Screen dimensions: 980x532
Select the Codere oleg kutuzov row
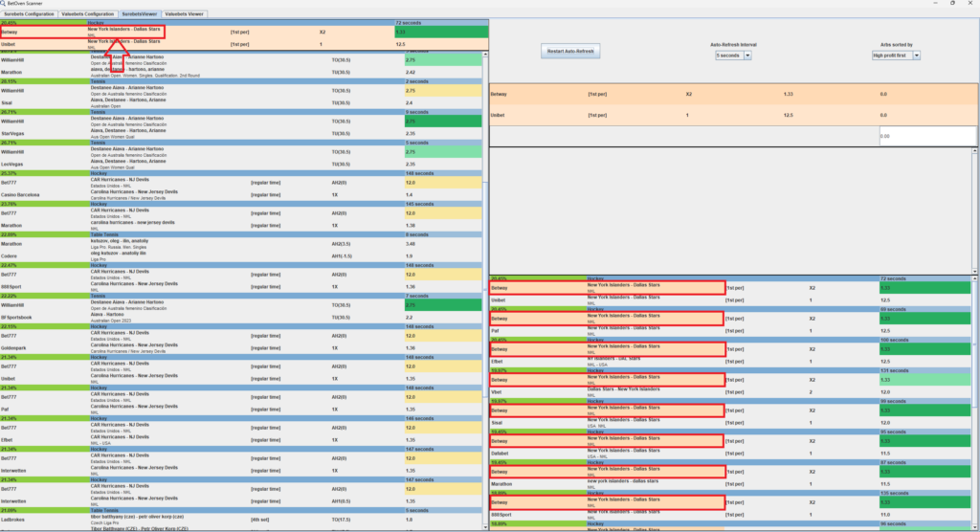coord(241,256)
